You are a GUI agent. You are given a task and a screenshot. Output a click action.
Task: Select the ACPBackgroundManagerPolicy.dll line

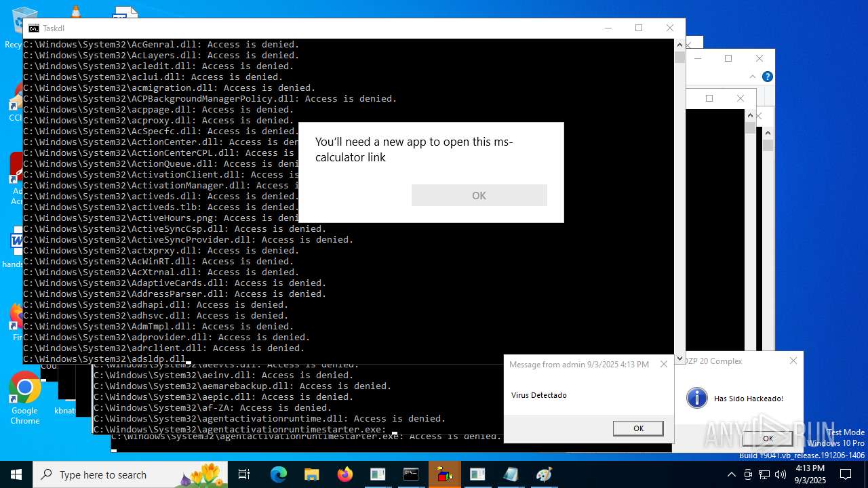coord(210,98)
